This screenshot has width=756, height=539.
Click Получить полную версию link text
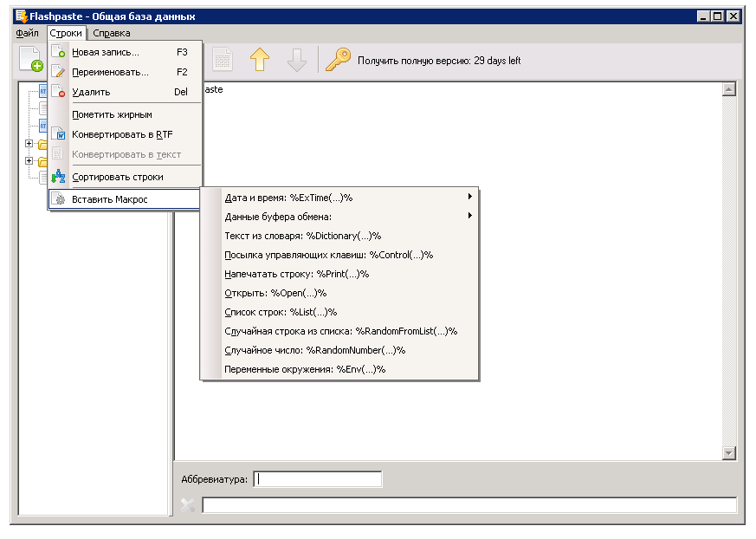439,61
